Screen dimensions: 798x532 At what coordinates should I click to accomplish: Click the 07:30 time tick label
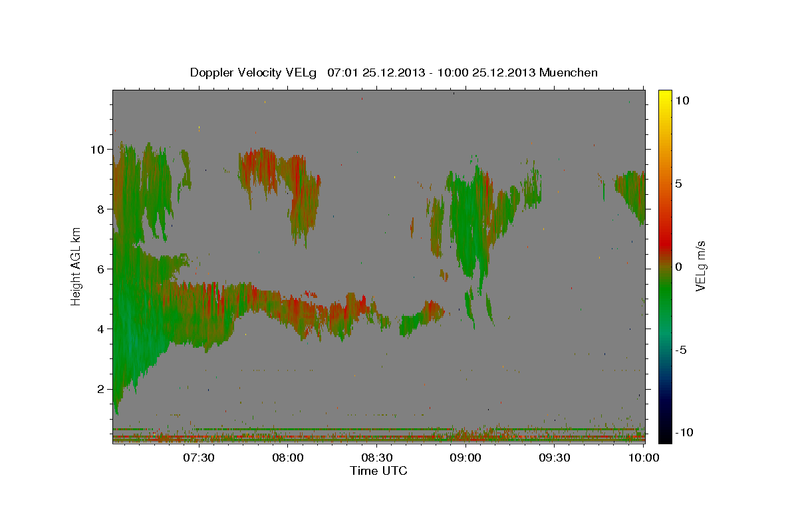point(198,458)
